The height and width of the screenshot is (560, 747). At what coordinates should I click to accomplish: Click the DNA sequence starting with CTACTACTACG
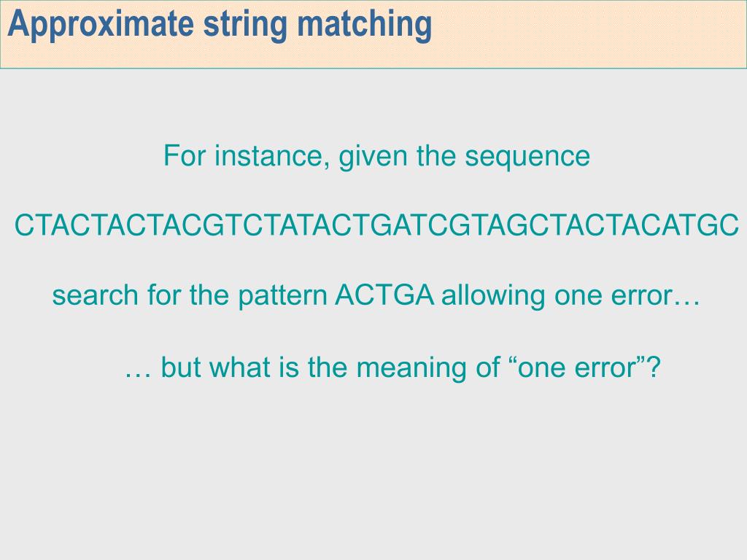tap(376, 225)
